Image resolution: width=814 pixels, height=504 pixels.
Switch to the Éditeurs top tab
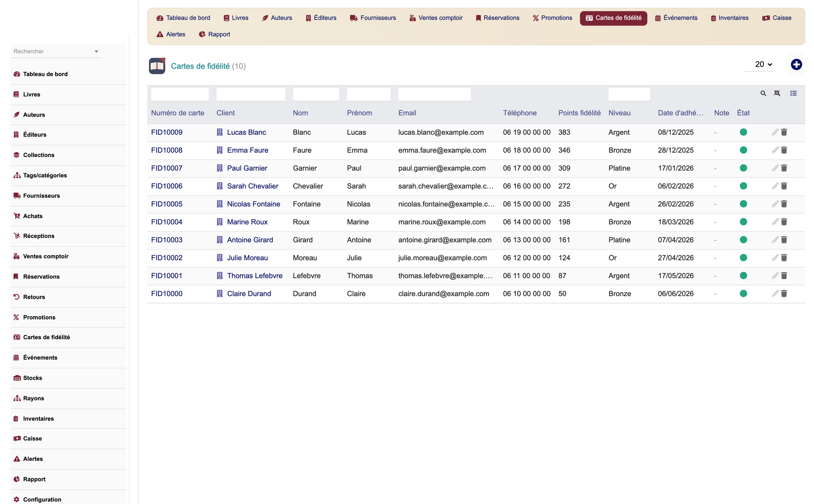[x=321, y=18]
